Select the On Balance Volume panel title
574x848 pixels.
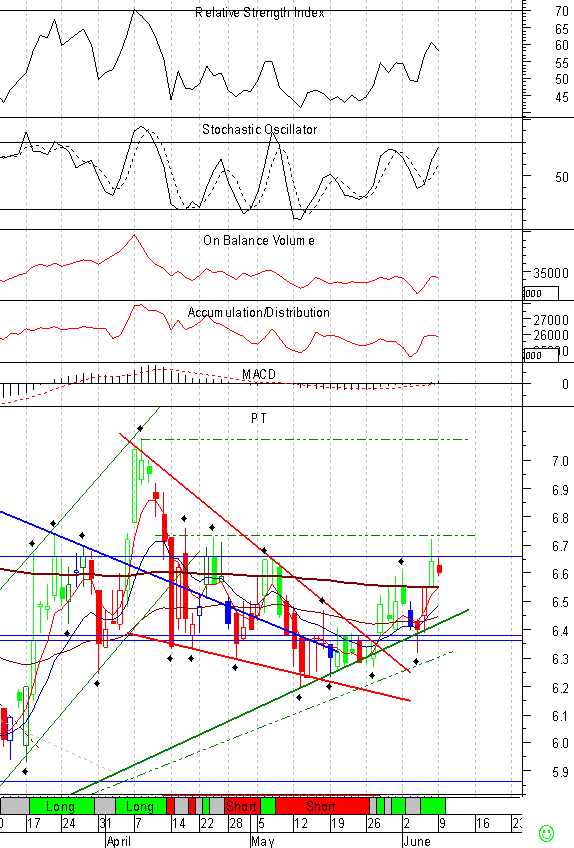click(x=259, y=241)
